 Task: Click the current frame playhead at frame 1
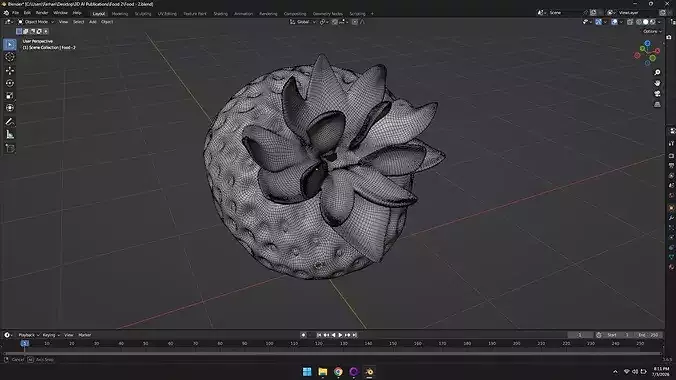[x=25, y=343]
